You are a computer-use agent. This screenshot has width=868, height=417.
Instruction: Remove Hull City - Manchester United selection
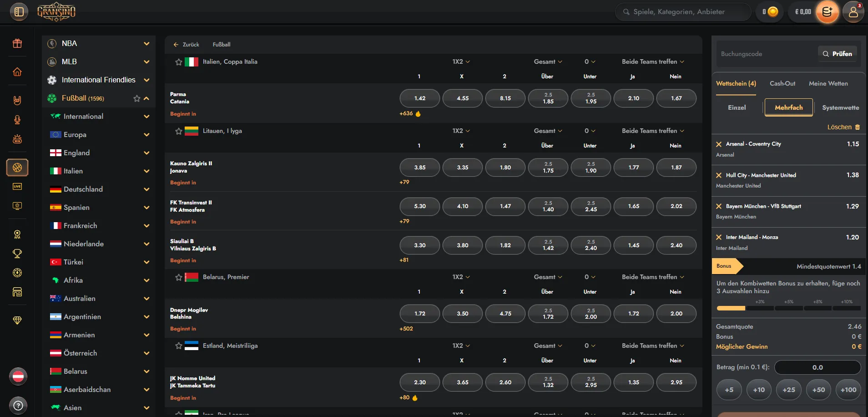[719, 175]
